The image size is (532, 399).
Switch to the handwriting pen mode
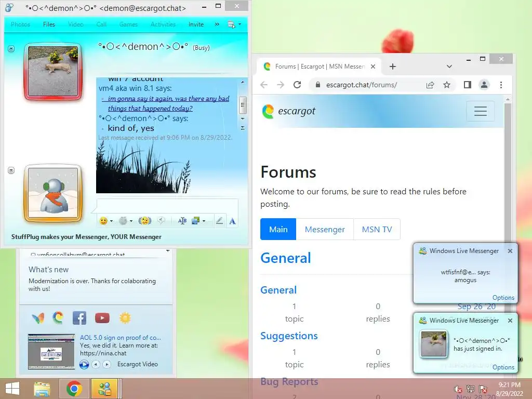[220, 221]
